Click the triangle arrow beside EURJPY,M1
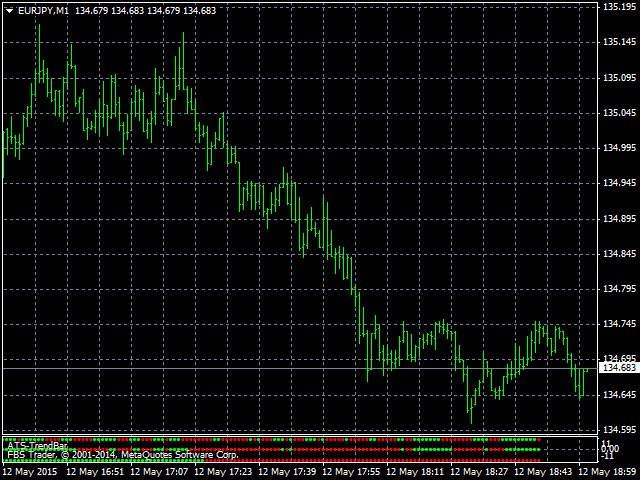The image size is (640, 480). click(x=9, y=10)
